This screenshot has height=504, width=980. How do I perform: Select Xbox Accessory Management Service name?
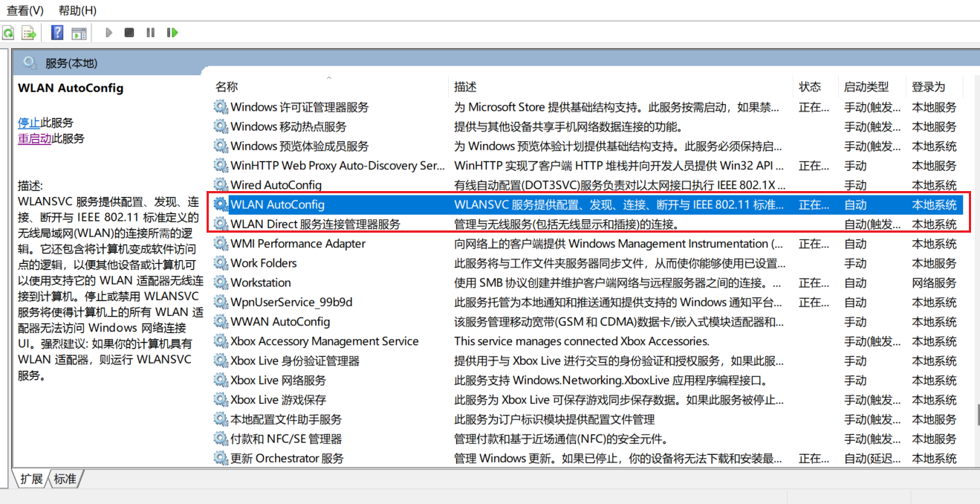pos(325,341)
